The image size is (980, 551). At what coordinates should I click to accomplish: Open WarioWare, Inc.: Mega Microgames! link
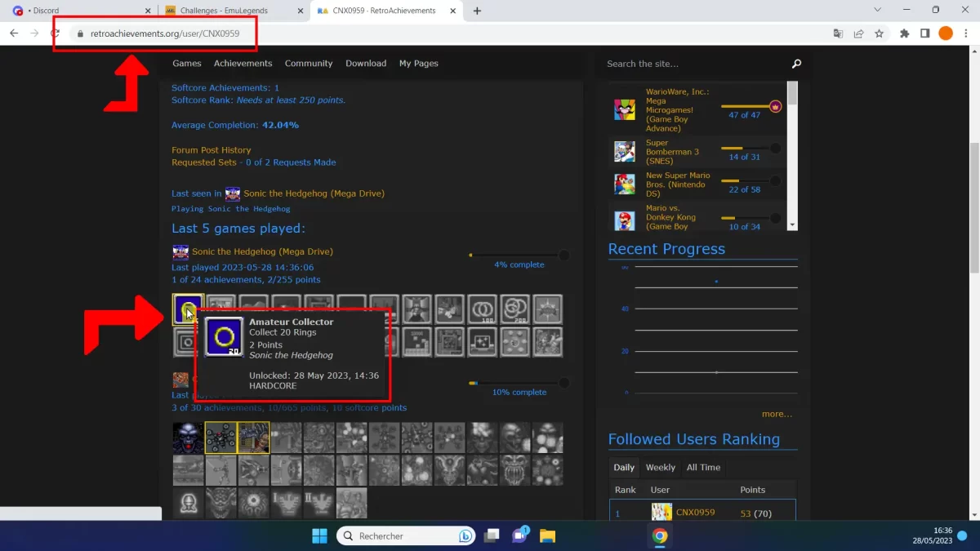pyautogui.click(x=678, y=110)
